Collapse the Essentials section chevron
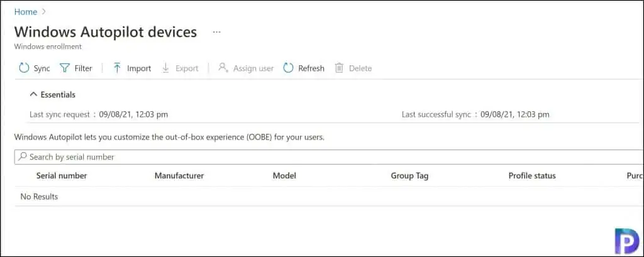This screenshot has width=644, height=257. click(x=33, y=95)
